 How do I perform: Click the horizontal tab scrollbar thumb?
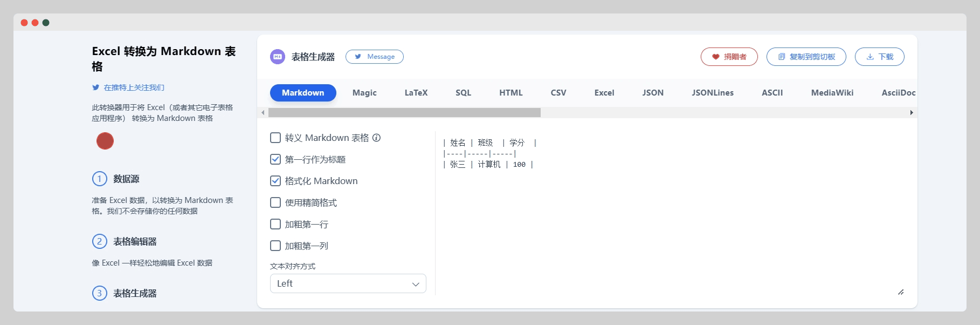[x=404, y=113]
